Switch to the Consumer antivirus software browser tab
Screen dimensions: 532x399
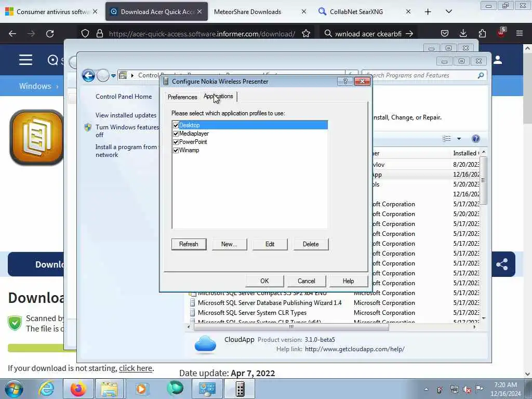point(51,12)
